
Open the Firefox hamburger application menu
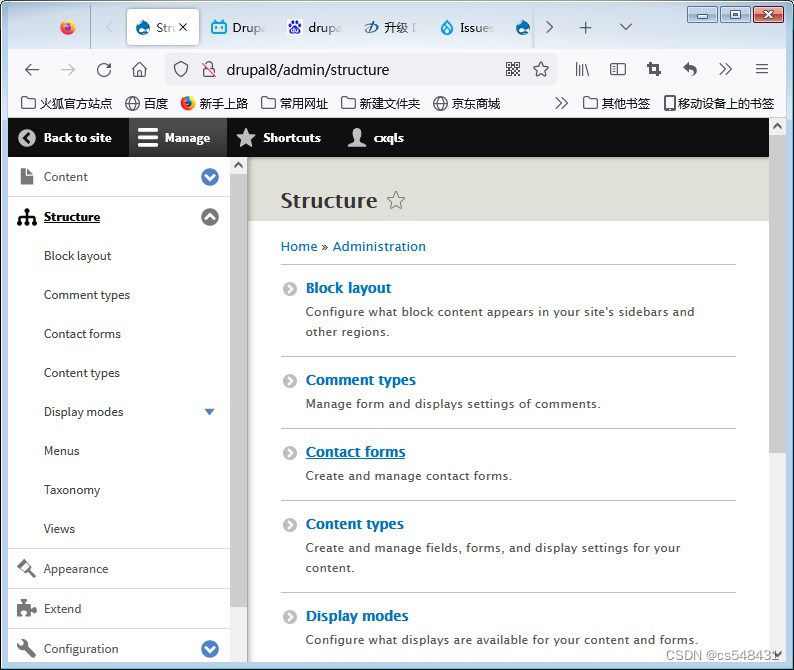click(x=762, y=69)
